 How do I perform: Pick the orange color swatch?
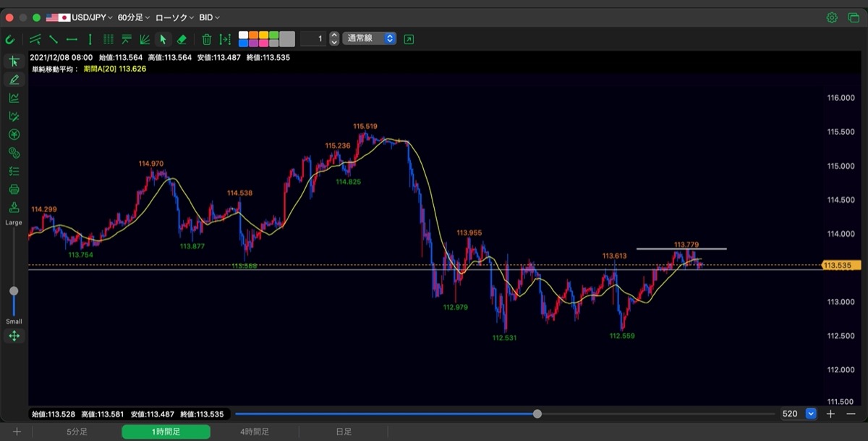pos(253,35)
